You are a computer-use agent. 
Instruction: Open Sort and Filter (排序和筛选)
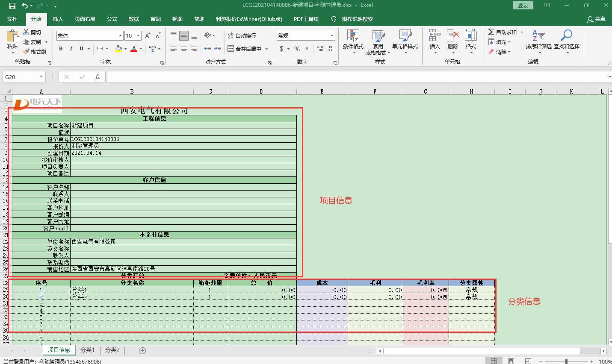tap(538, 41)
